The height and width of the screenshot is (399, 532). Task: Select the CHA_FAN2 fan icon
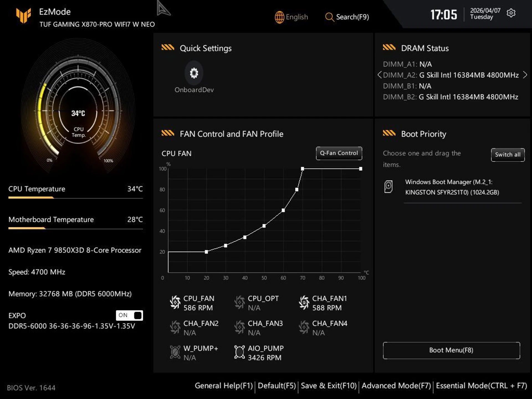tap(175, 328)
